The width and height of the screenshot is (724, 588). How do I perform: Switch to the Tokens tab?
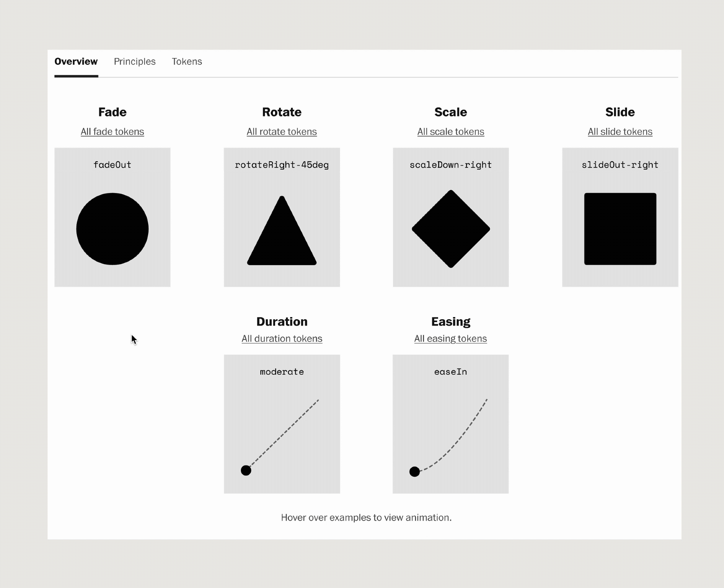tap(187, 62)
